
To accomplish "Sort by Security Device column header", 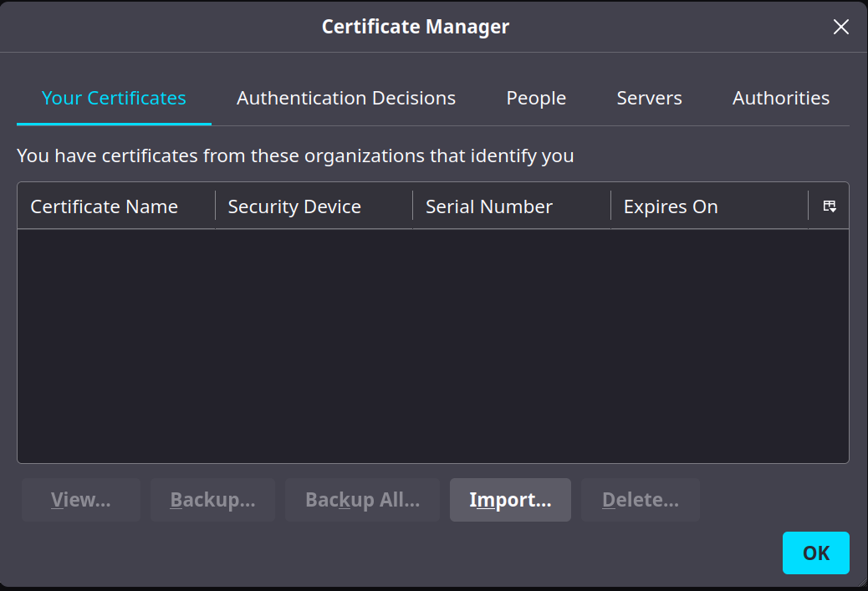I will 294,206.
